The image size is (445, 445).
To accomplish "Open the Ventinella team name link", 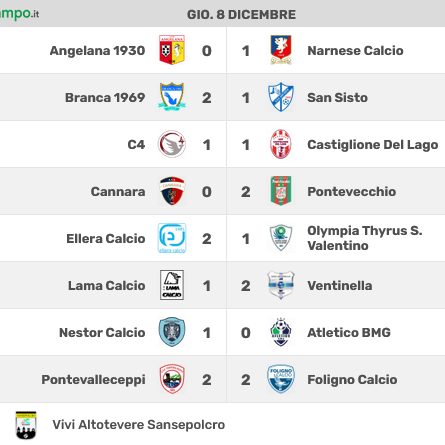I will (340, 286).
